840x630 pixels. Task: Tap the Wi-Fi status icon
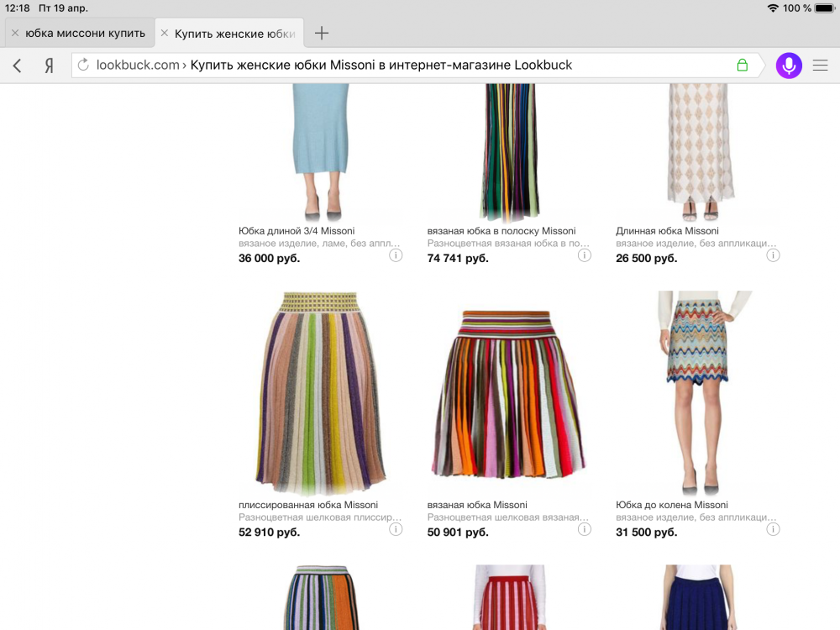tap(773, 8)
